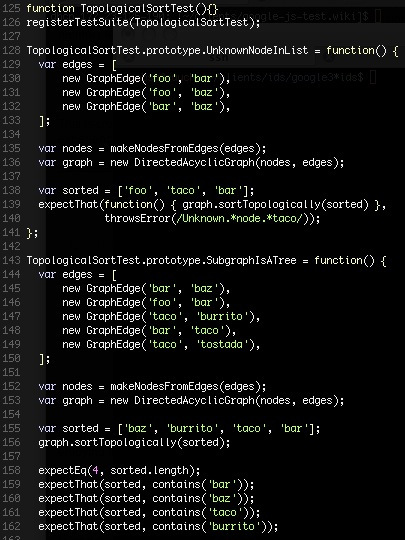The width and height of the screenshot is (405, 540).
Task: Click line number 125 in the gutter
Action: [11, 8]
